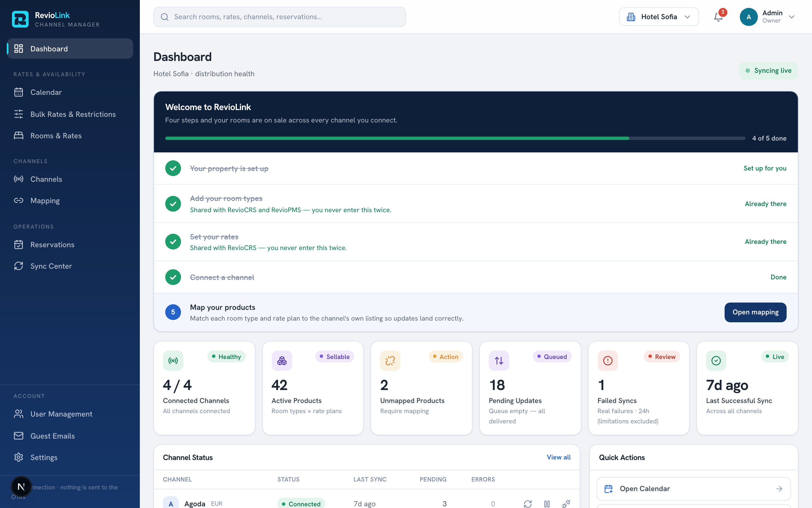812x508 pixels.
Task: Open the notifications bell
Action: click(x=718, y=17)
